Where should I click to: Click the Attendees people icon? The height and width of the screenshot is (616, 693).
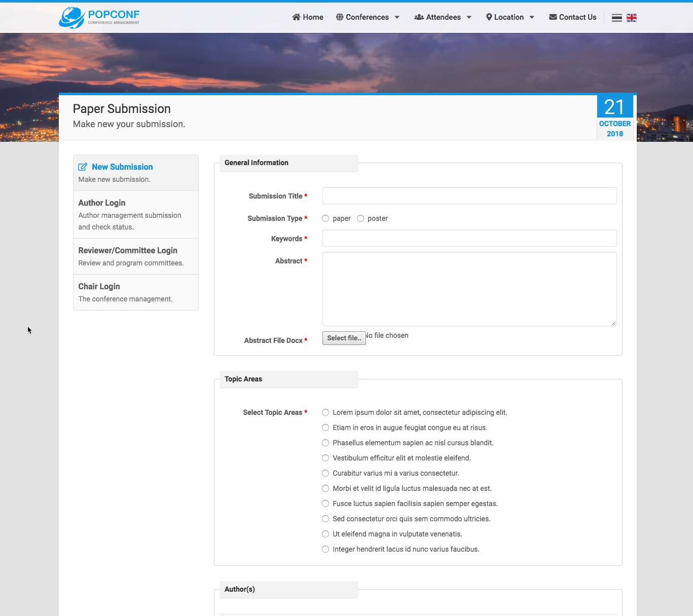[x=419, y=17]
